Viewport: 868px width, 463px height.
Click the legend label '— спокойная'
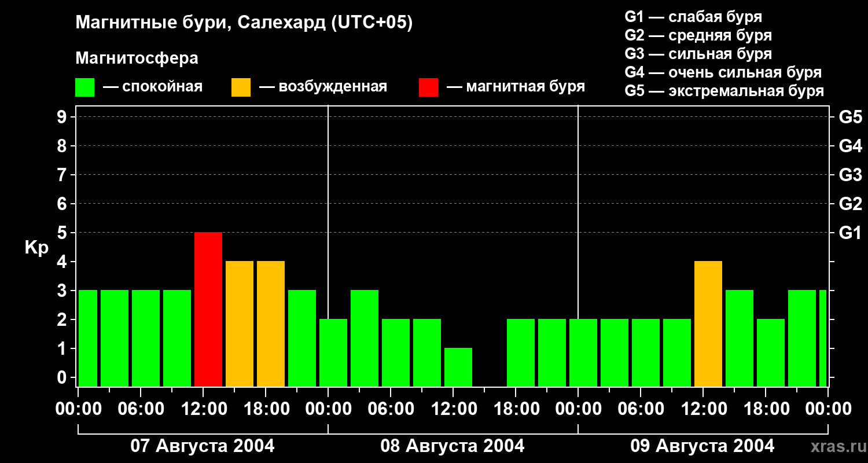pyautogui.click(x=153, y=87)
